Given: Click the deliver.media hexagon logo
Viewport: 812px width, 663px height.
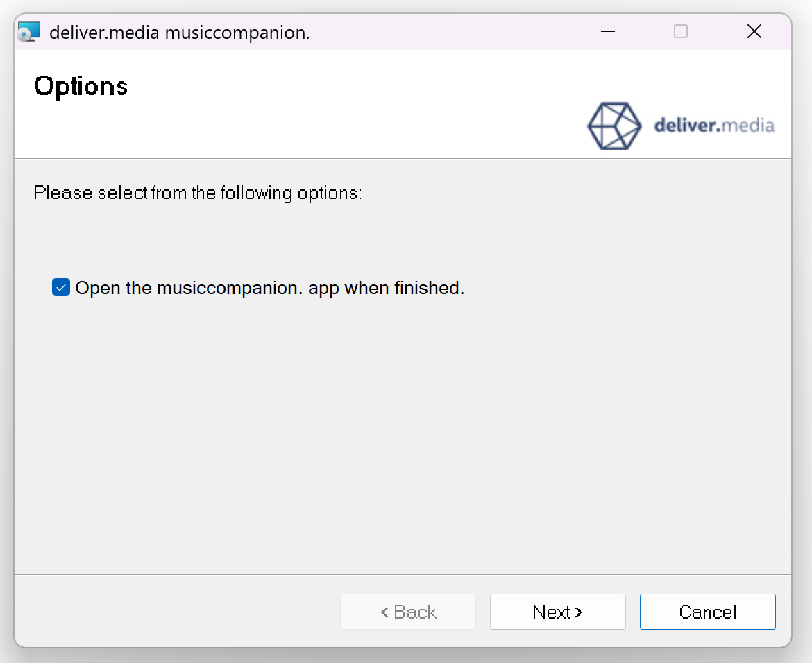Looking at the screenshot, I should click(x=614, y=126).
